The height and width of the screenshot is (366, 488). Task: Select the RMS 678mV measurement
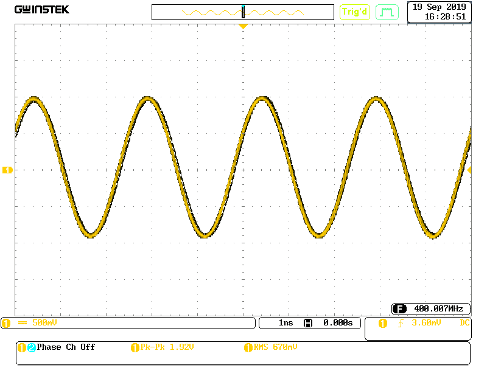point(271,347)
